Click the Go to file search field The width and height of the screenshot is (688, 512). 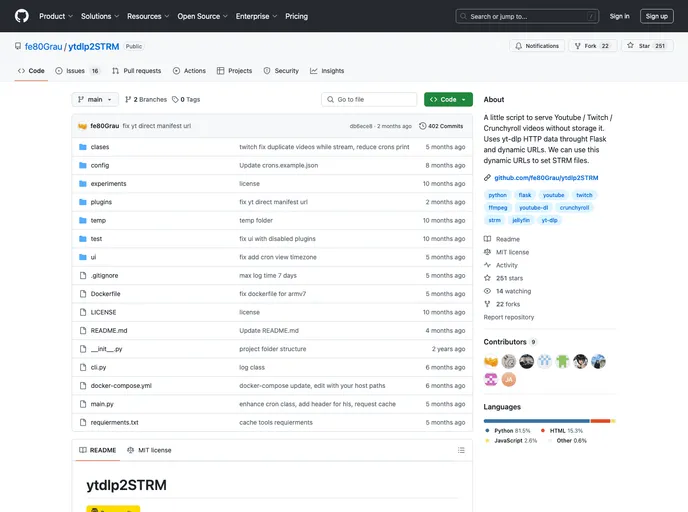pyautogui.click(x=369, y=100)
